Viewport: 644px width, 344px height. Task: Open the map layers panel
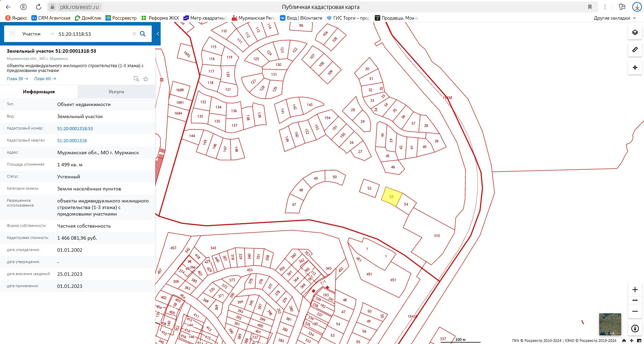pyautogui.click(x=635, y=33)
